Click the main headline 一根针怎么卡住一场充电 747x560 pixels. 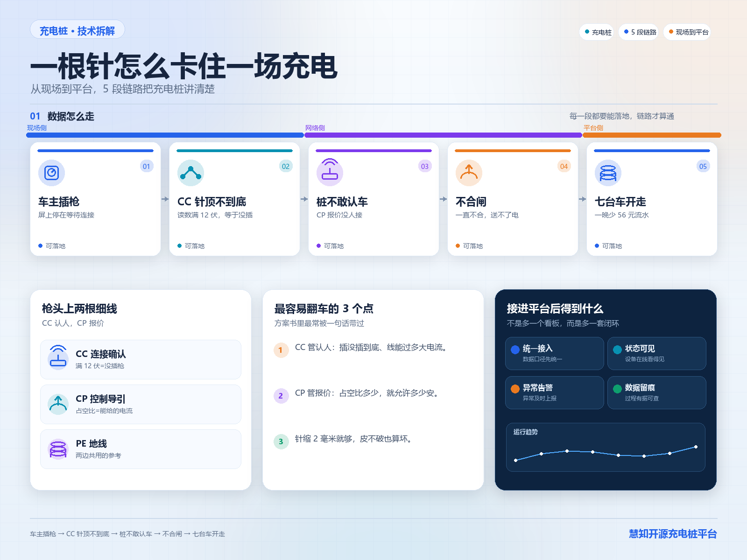point(183,66)
